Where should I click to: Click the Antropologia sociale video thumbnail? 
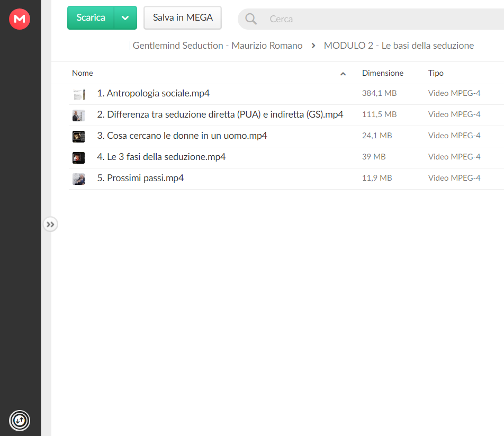coord(79,94)
